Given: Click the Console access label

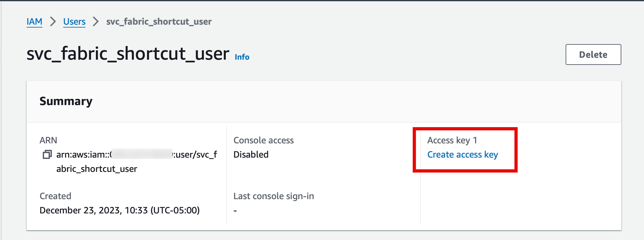Looking at the screenshot, I should pyautogui.click(x=263, y=140).
